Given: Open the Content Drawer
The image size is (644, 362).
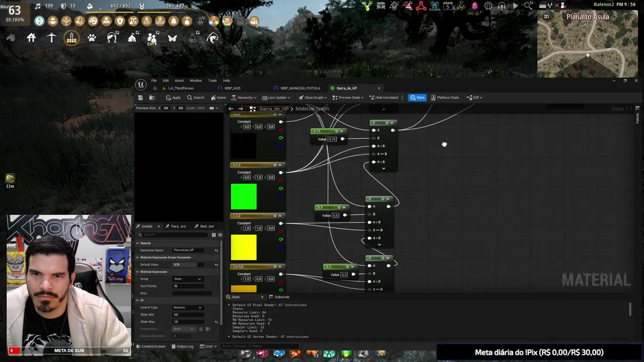Looking at the screenshot, I should pyautogui.click(x=151, y=346).
